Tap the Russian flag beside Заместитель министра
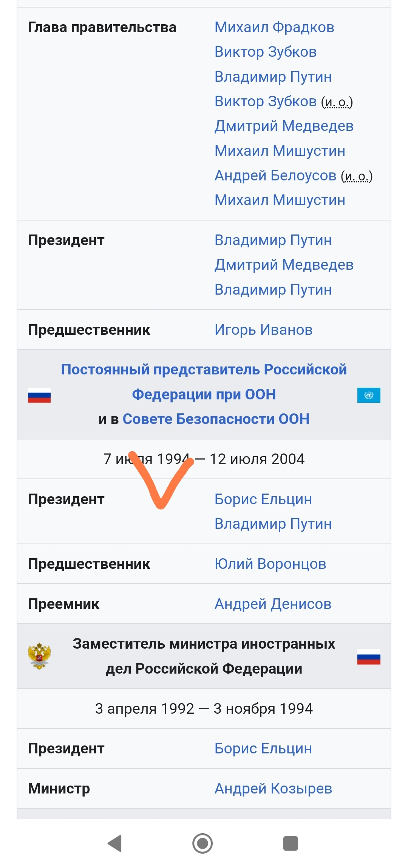 [x=369, y=657]
